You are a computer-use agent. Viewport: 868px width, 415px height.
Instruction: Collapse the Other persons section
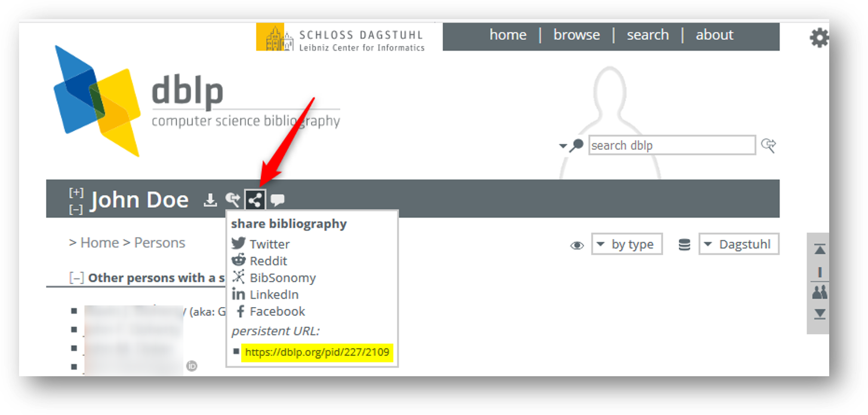(76, 278)
